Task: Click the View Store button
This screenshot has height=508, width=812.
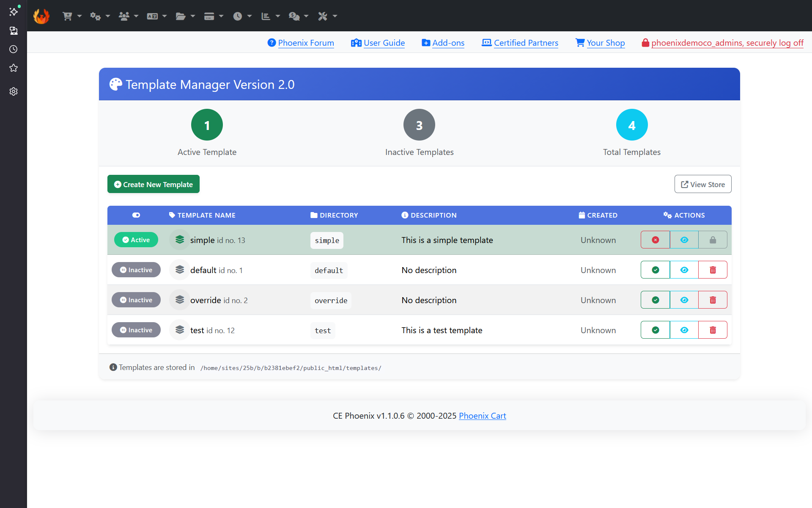Action: coord(703,184)
